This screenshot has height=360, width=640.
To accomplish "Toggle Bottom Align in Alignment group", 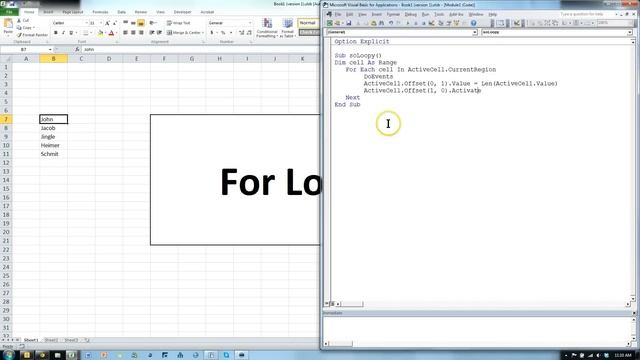I will pyautogui.click(x=141, y=23).
